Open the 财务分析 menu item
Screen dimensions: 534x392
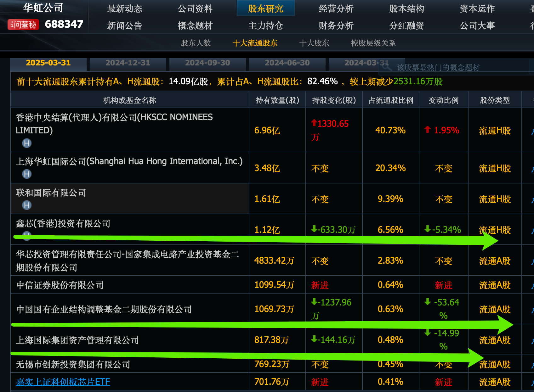tap(336, 25)
